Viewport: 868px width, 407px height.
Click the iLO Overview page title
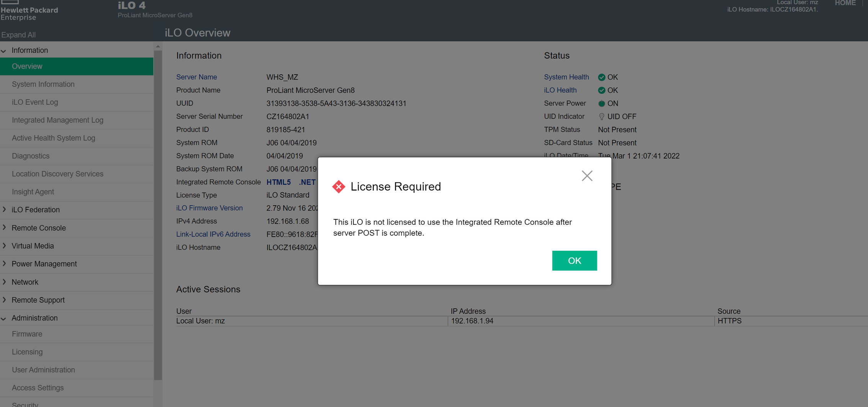click(198, 33)
